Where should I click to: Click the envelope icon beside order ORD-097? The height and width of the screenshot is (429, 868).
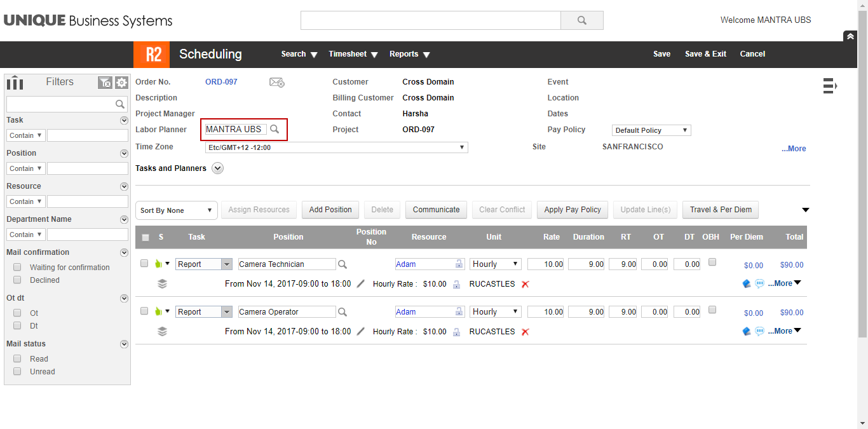(276, 82)
